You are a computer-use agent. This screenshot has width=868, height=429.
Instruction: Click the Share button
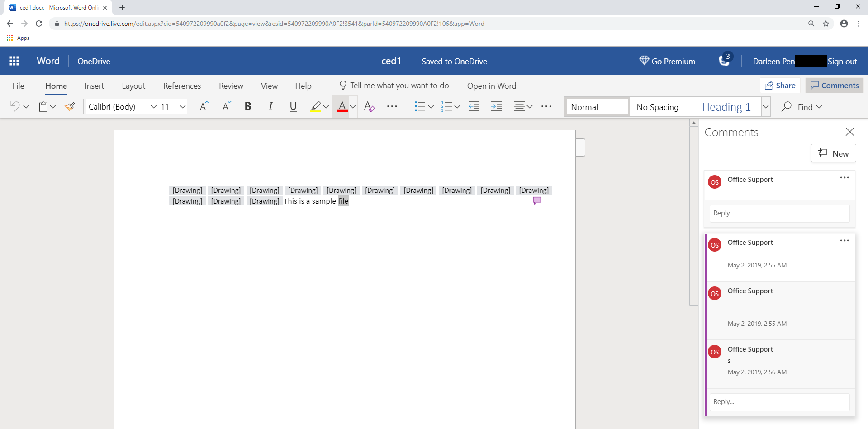click(780, 86)
